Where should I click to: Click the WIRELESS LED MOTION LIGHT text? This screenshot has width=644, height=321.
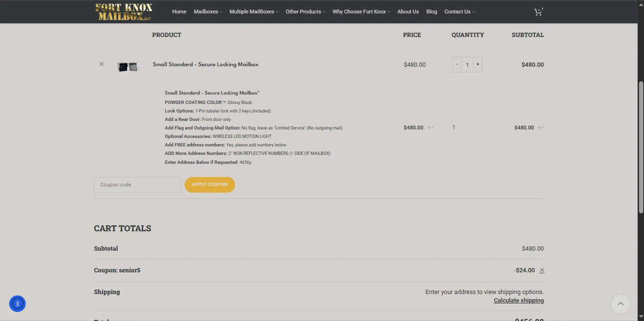point(242,136)
